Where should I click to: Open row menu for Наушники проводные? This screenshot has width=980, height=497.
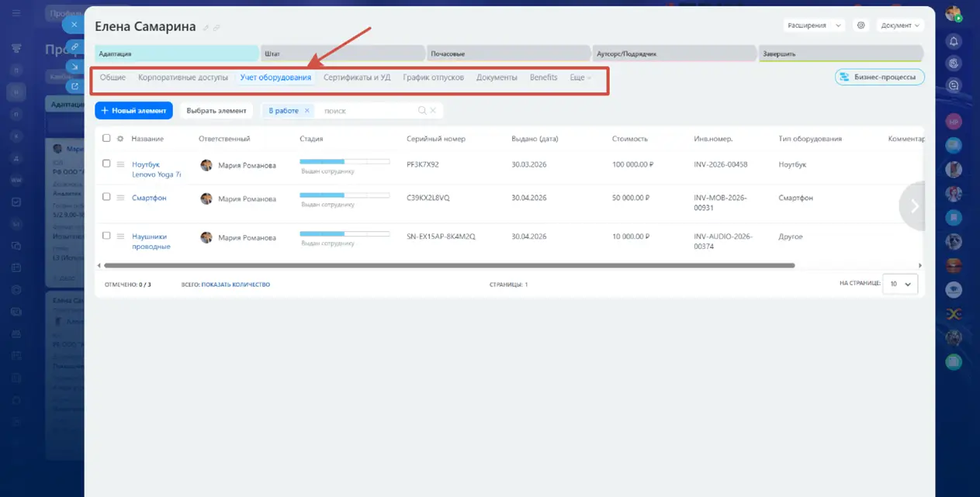(120, 236)
